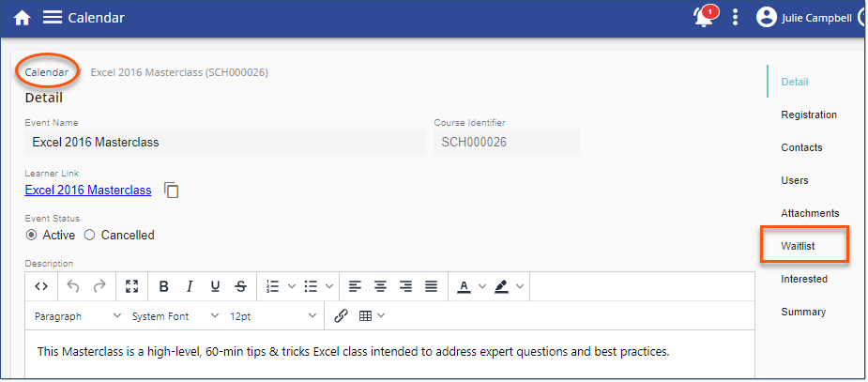
Task: Click into the Description text area
Action: (389, 355)
